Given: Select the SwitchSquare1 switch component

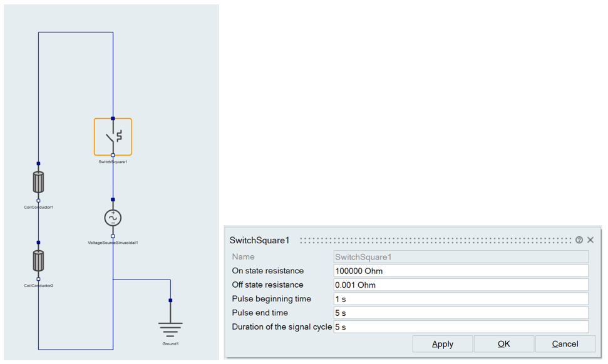Looking at the screenshot, I should 113,136.
